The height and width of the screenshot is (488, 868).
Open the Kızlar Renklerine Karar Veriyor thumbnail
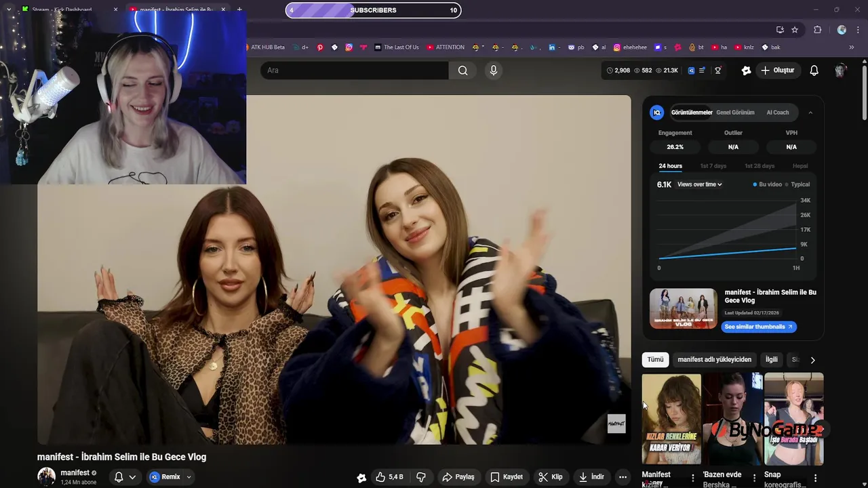point(671,419)
